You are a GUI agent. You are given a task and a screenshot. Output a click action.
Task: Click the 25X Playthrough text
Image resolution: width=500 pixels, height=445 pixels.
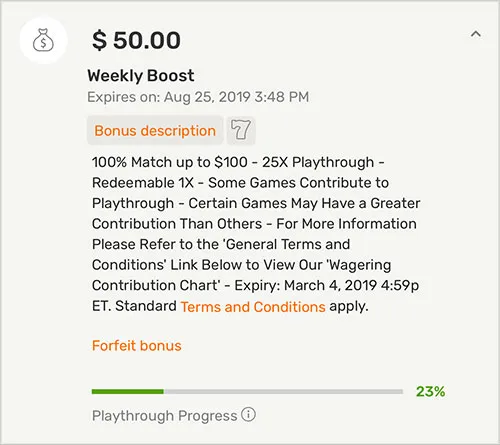(318, 162)
